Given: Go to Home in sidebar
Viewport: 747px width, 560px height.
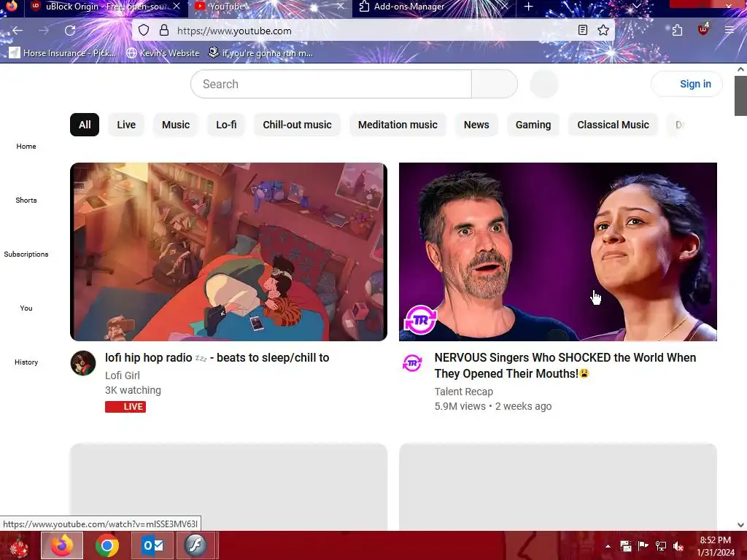Looking at the screenshot, I should (26, 146).
